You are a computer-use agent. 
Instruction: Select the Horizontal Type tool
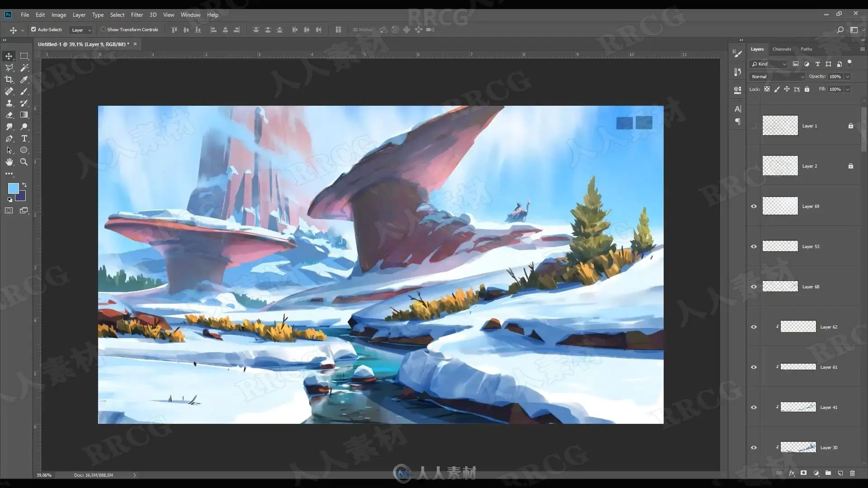pyautogui.click(x=24, y=138)
